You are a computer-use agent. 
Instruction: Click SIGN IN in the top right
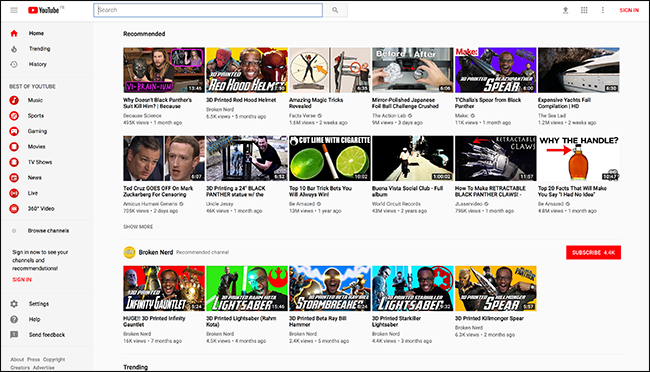click(629, 10)
